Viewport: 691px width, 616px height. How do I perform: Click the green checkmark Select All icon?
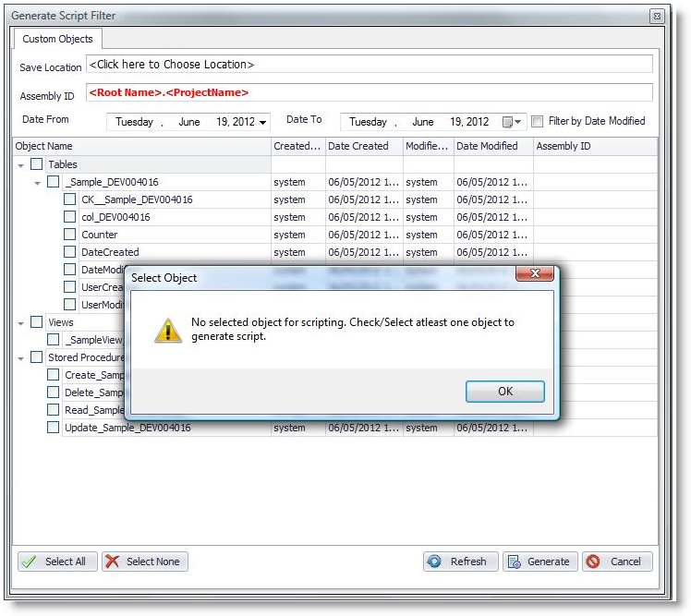point(30,562)
